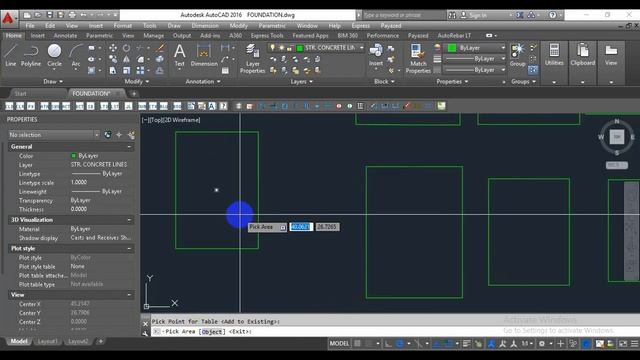Activate Match Properties tool
Screen dimensions: 640x360
418,58
